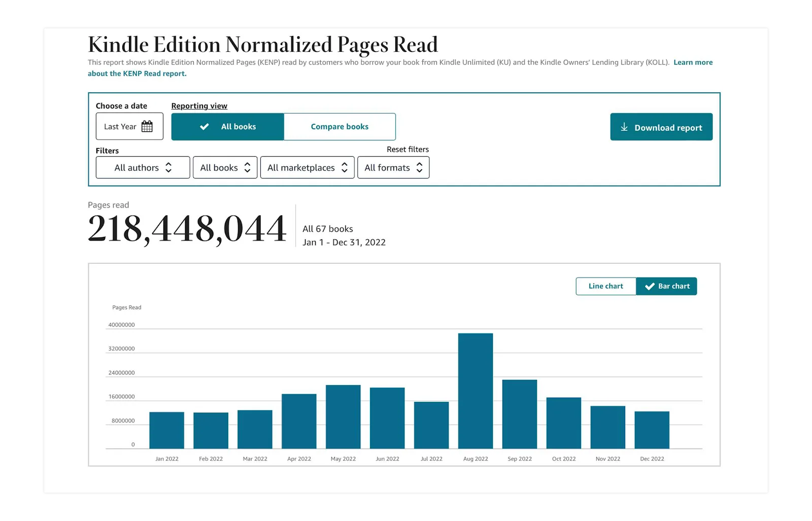Select the Bar chart display
This screenshot has height=521, width=812.
666,286
